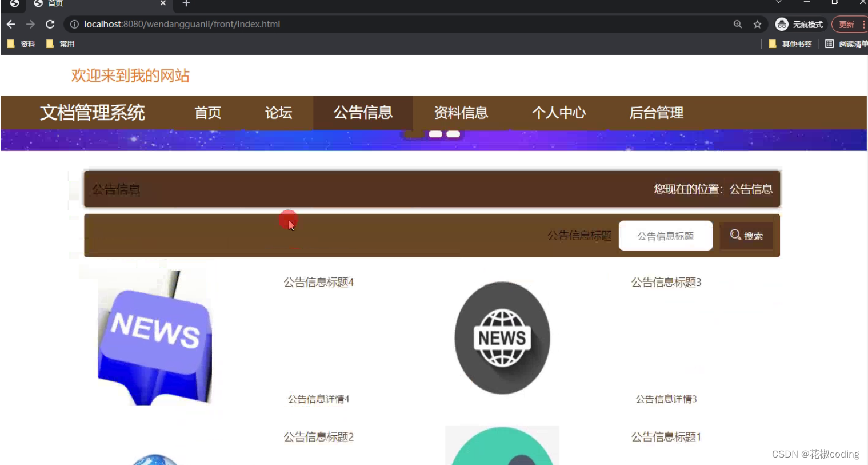Select the second carousel indicator dot
The image size is (868, 465).
(x=453, y=133)
